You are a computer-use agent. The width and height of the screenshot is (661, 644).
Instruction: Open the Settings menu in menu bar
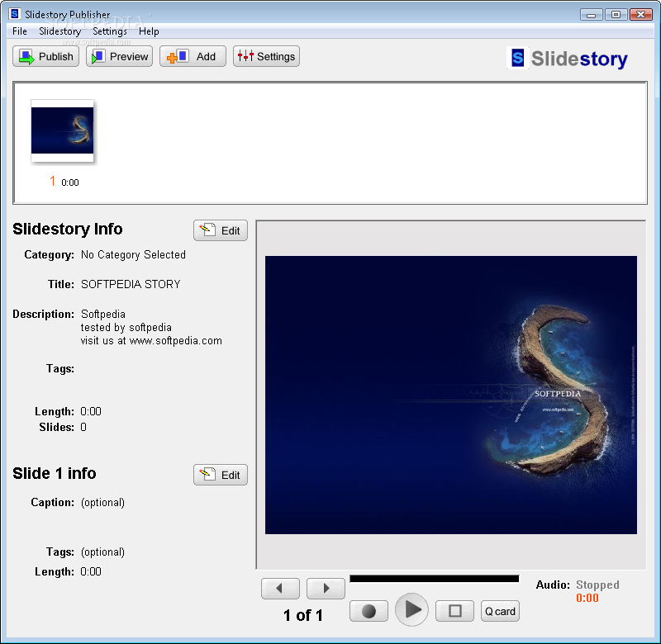(110, 31)
